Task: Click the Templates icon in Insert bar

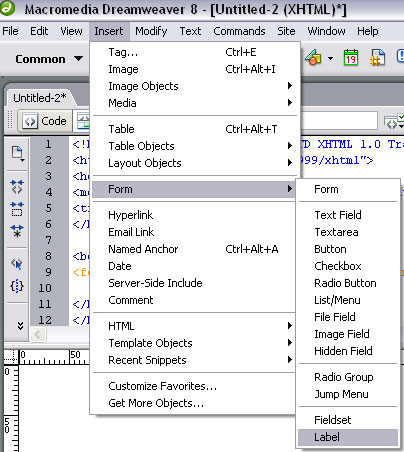Action: pyautogui.click(x=313, y=58)
